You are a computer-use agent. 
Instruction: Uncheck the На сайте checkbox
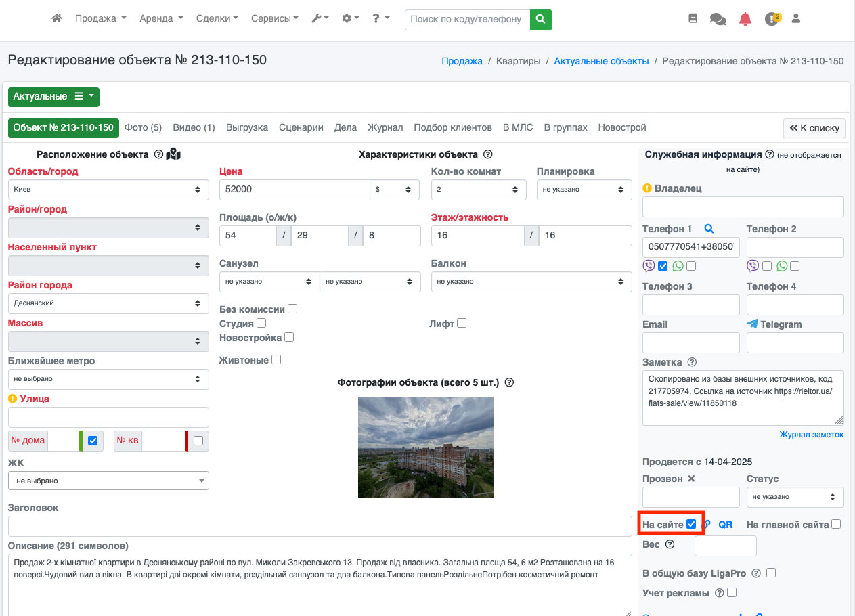691,524
